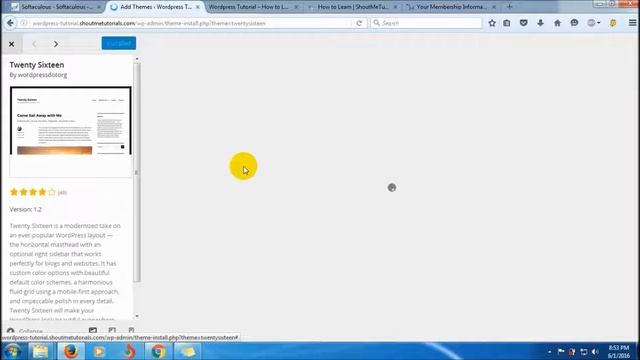Close the theme preview with the X
Screen dimensions: 640x360
pyautogui.click(x=11, y=44)
